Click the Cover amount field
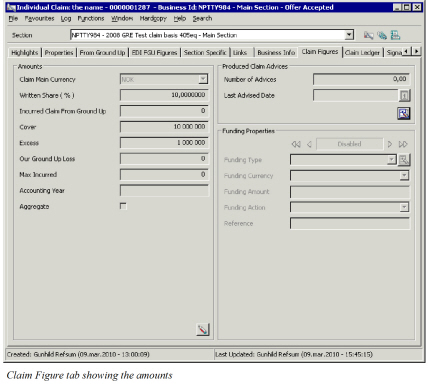The height and width of the screenshot is (391, 428). coord(164,127)
